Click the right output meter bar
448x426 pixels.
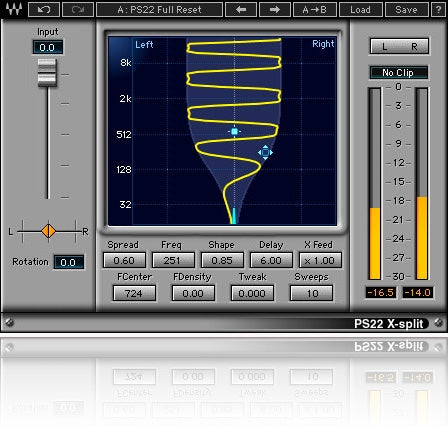point(422,184)
